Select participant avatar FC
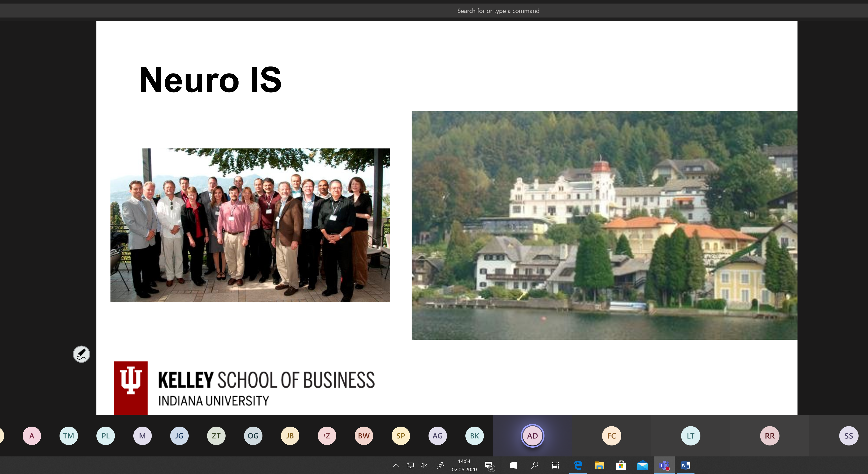 611,436
